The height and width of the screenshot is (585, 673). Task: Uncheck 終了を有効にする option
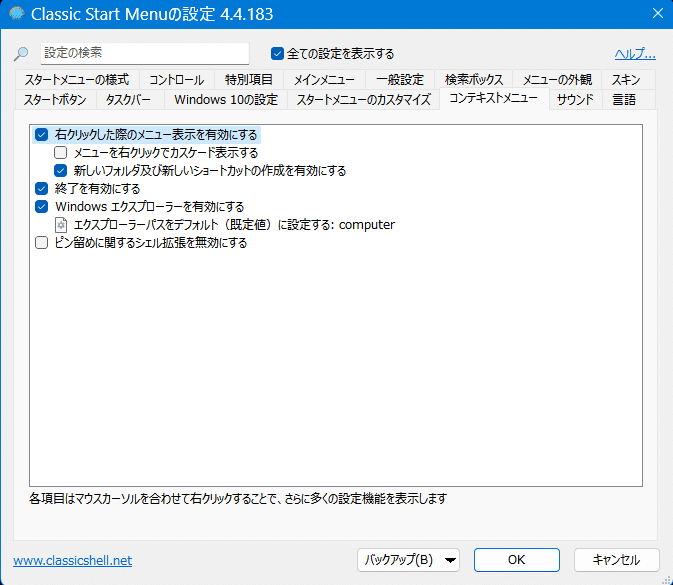pos(41,189)
